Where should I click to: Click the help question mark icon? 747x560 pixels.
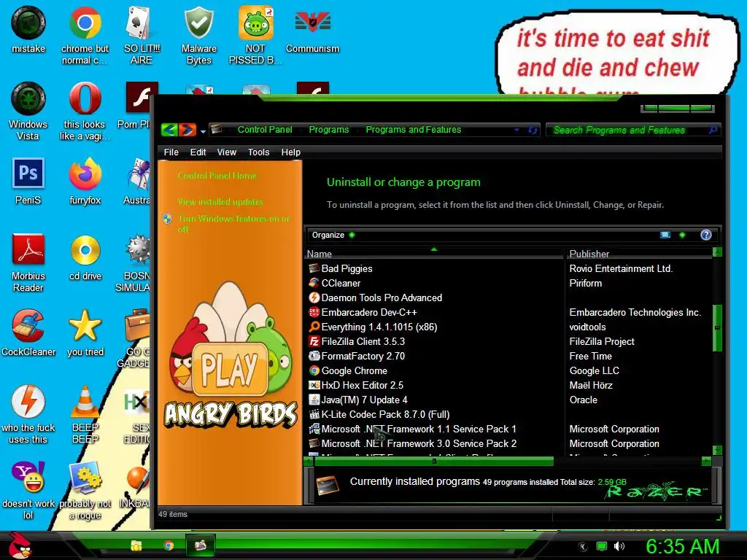706,235
